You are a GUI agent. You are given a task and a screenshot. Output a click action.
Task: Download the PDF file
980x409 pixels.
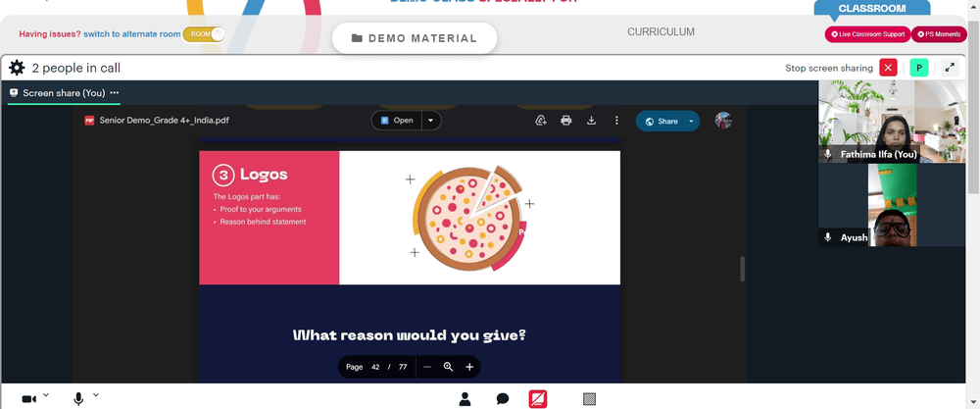(591, 120)
